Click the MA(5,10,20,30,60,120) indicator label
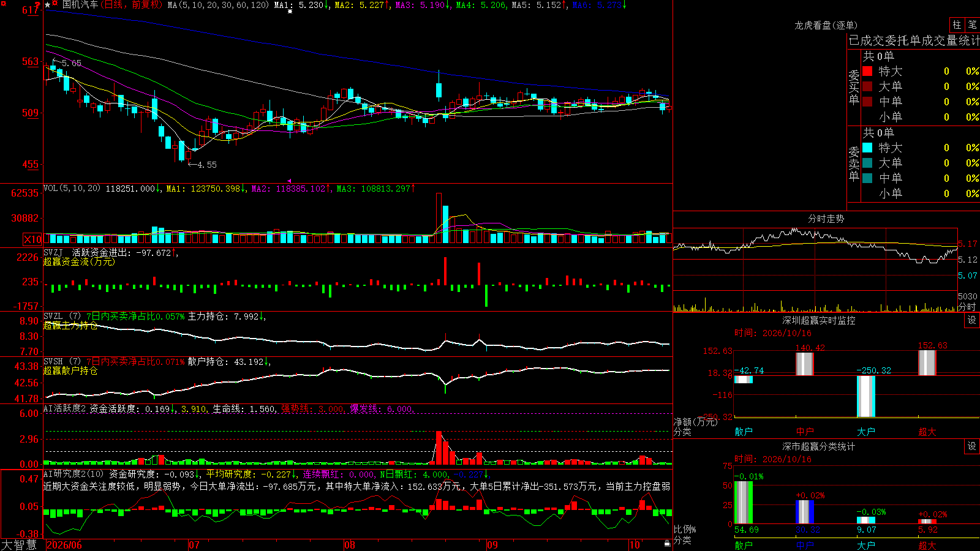 point(218,5)
